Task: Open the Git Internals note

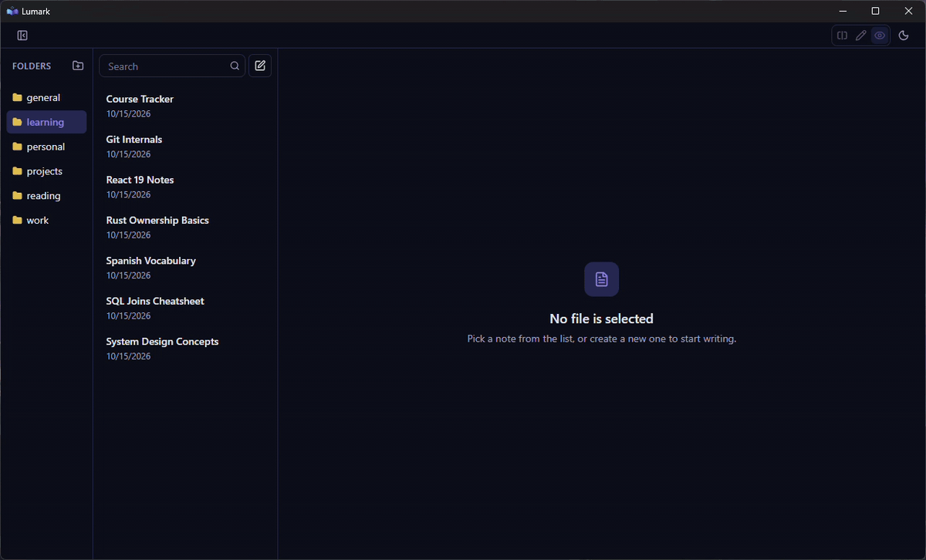Action: (x=185, y=147)
